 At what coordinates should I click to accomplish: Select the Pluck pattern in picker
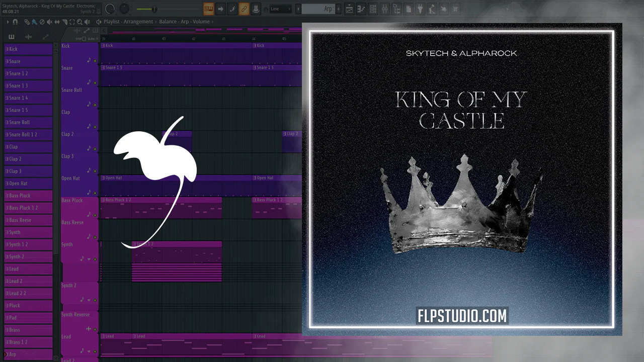[28, 305]
